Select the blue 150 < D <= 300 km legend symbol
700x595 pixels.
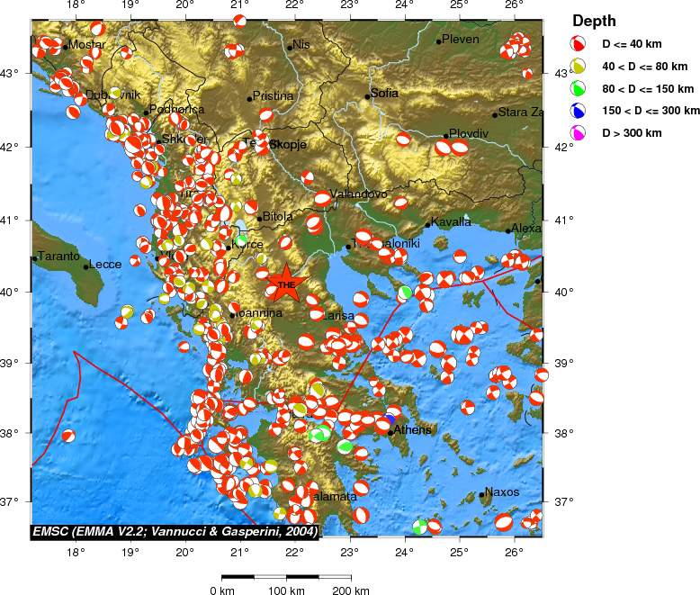[580, 111]
